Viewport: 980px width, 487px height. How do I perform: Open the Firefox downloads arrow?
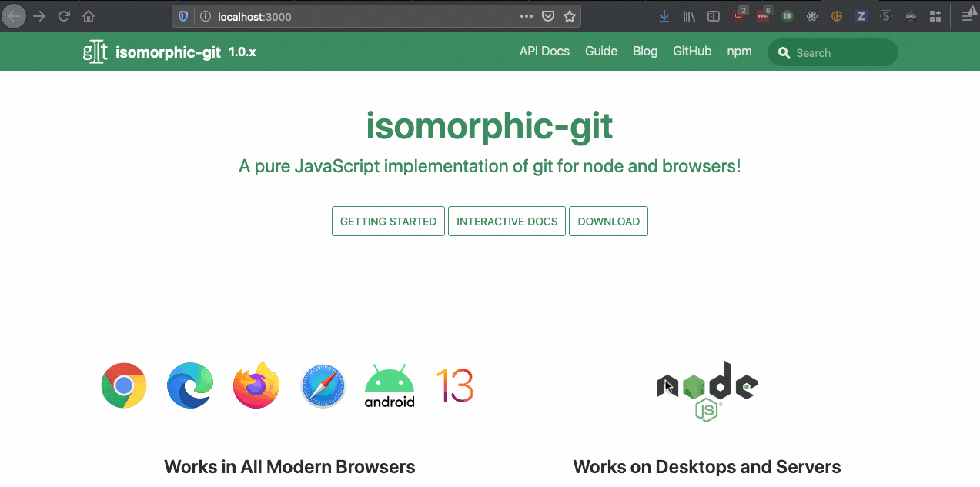[x=665, y=15]
